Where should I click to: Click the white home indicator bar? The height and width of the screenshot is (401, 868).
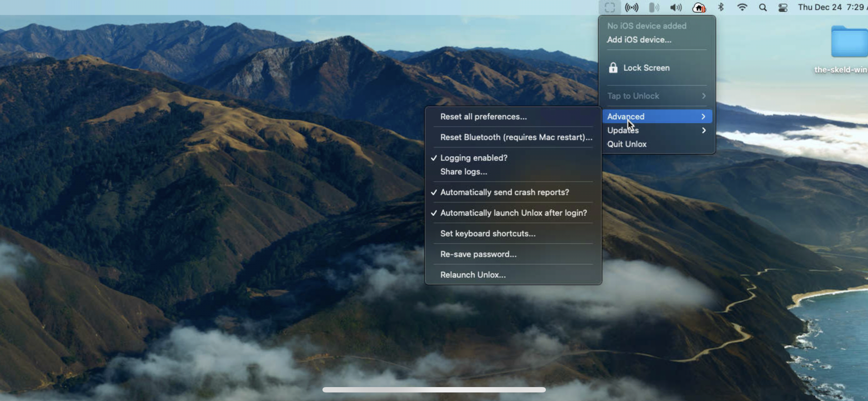pos(434,390)
